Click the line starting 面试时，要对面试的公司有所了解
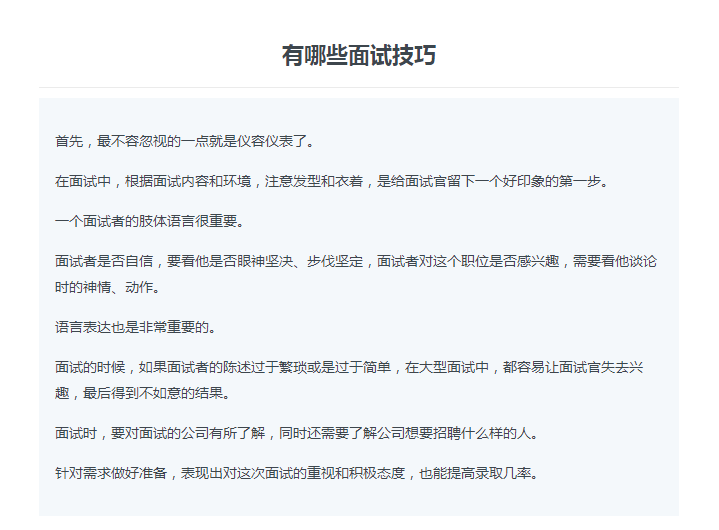Image resolution: width=719 pixels, height=530 pixels. pos(297,433)
